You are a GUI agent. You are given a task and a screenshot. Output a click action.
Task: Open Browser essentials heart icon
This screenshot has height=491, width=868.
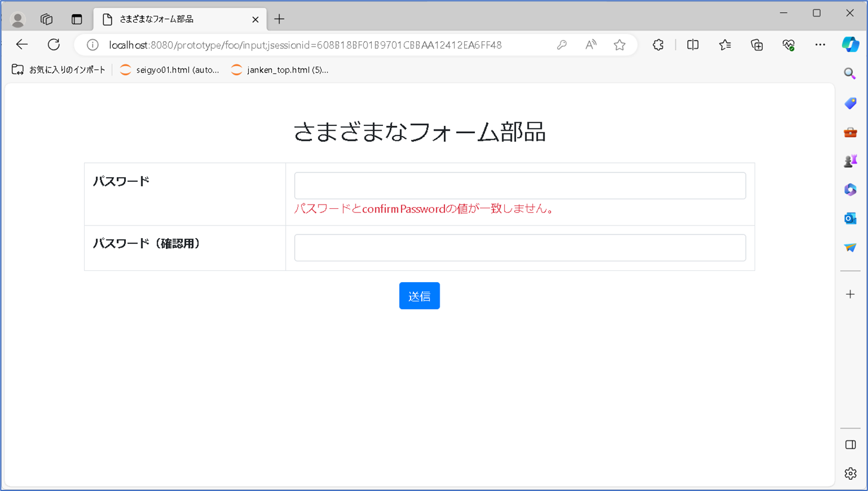click(x=789, y=45)
